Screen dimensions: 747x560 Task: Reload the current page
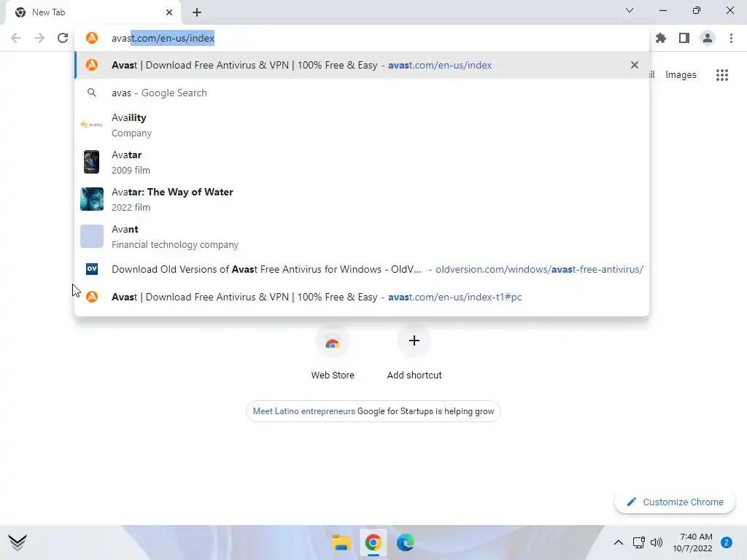click(63, 38)
